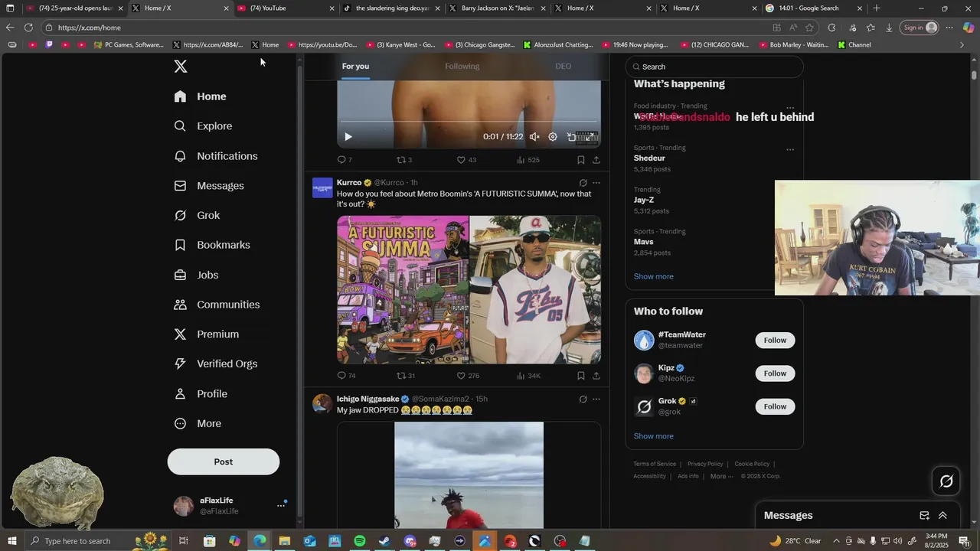The width and height of the screenshot is (980, 551).
Task: Share the top video post
Action: (596, 160)
